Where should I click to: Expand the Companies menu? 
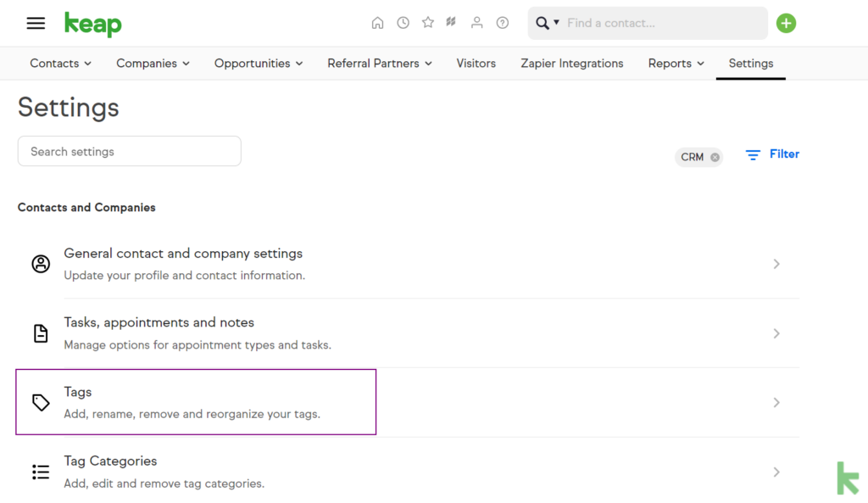click(153, 63)
